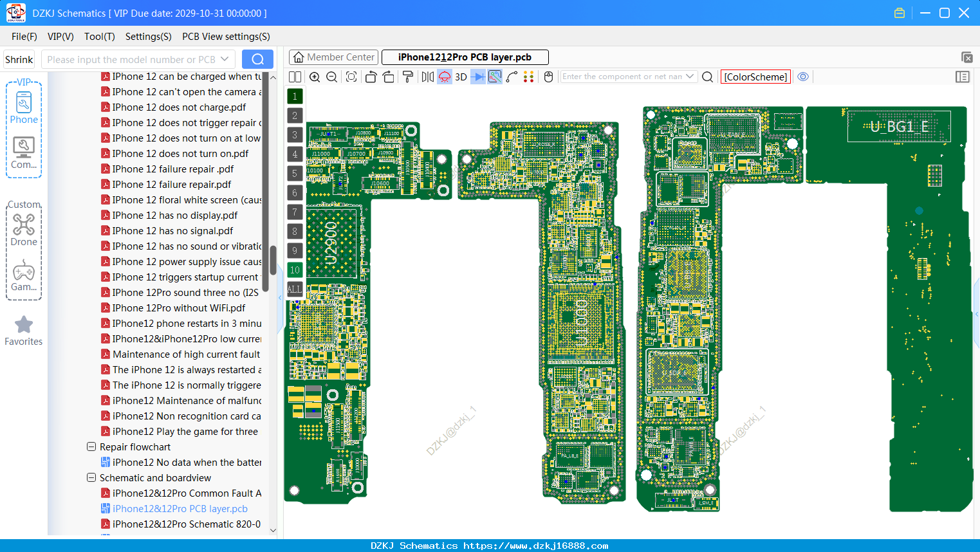Click the window stack icon beside the tabs
980x552 pixels.
pos(966,57)
